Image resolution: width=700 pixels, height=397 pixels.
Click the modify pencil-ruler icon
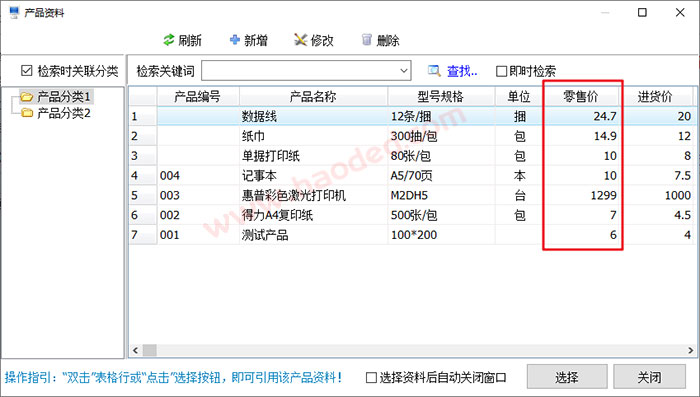[x=300, y=40]
